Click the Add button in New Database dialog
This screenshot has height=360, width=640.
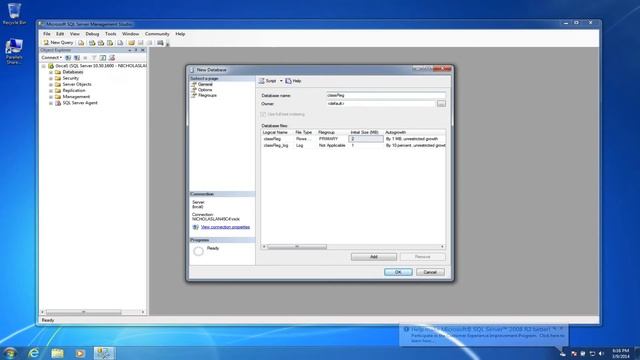coord(373,257)
